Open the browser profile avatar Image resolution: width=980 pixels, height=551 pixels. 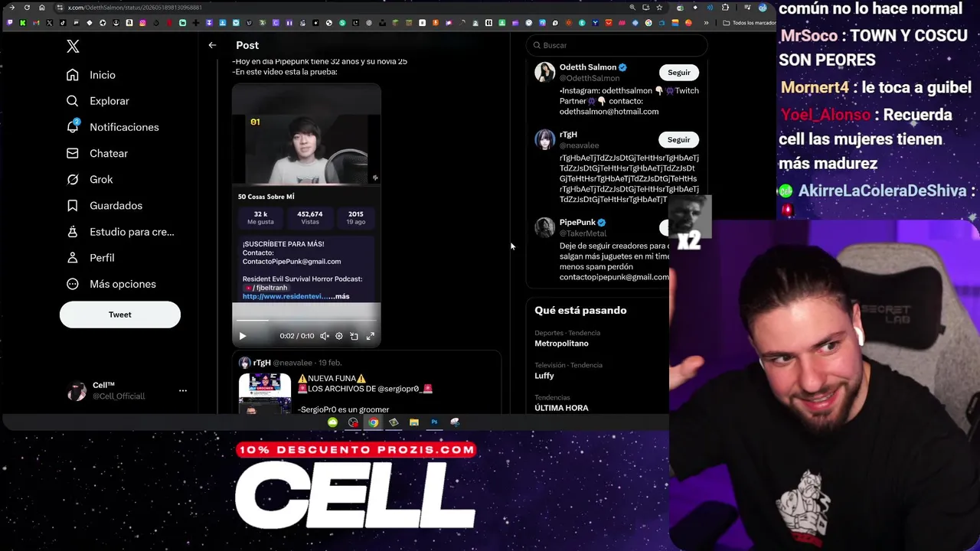(x=763, y=8)
